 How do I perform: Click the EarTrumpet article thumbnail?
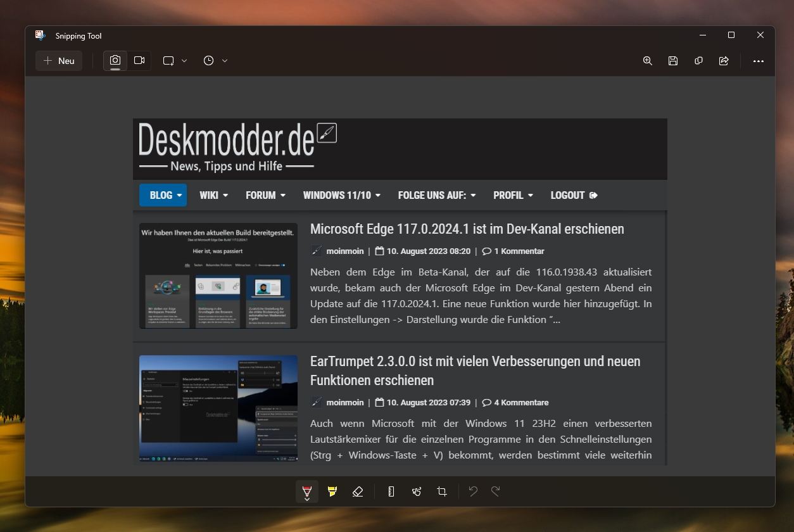point(218,408)
